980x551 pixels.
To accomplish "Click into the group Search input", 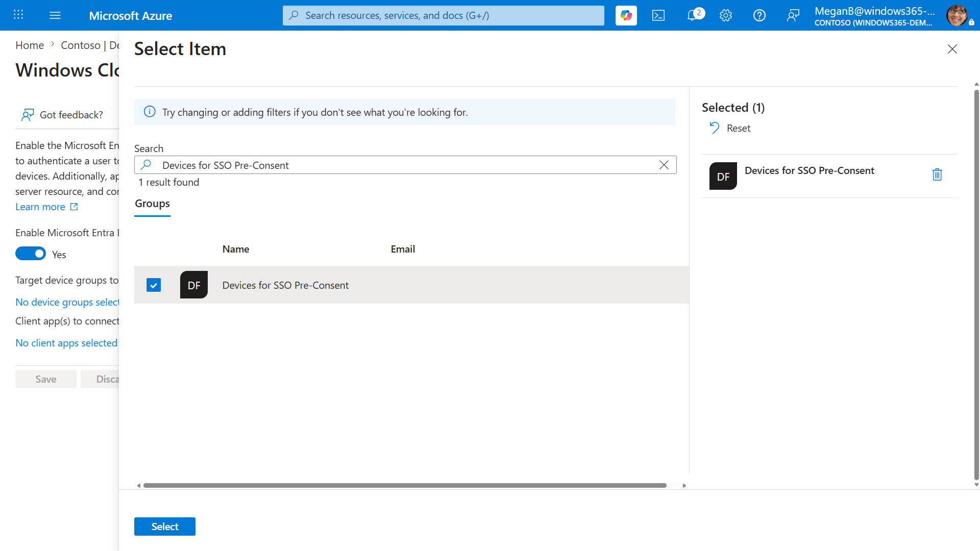I will tap(405, 165).
